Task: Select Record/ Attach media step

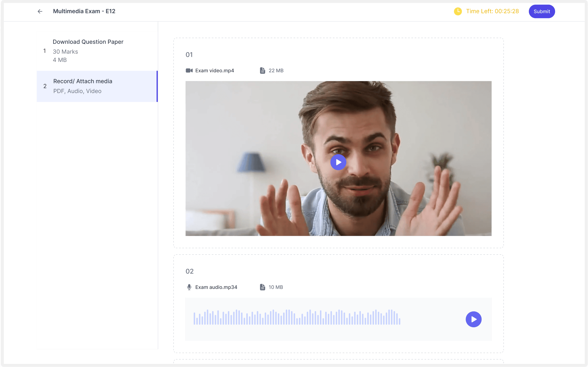Action: point(83,81)
